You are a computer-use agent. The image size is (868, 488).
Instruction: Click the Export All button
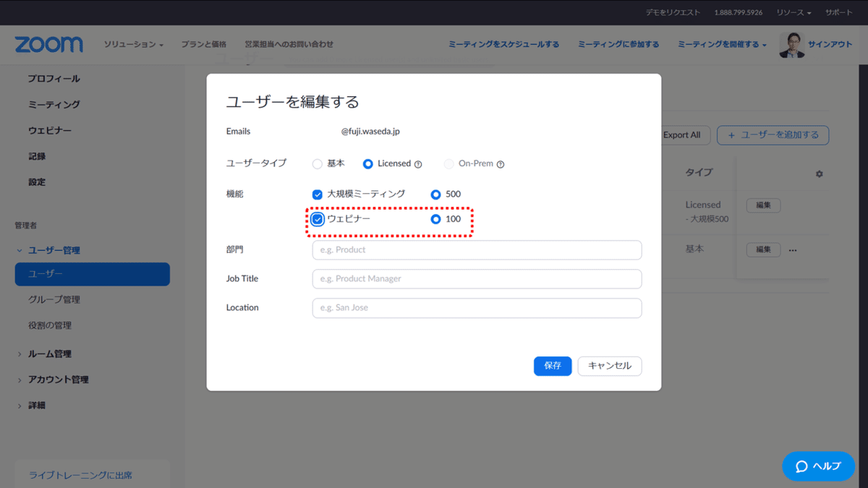(681, 134)
